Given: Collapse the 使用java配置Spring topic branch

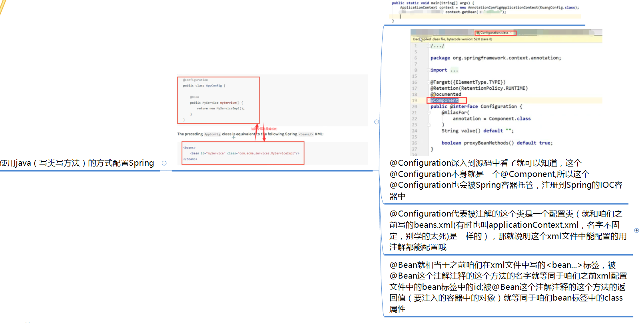Looking at the screenshot, I should pos(164,163).
